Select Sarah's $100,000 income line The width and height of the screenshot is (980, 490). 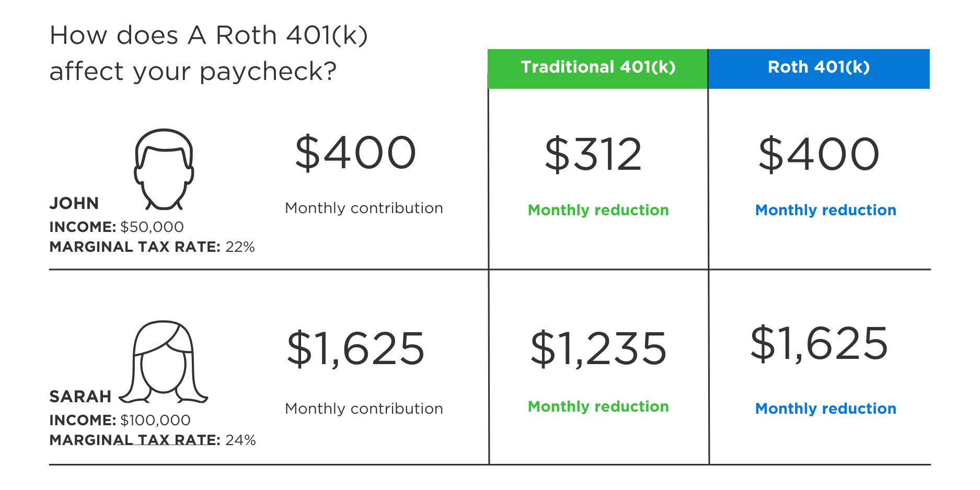120,420
